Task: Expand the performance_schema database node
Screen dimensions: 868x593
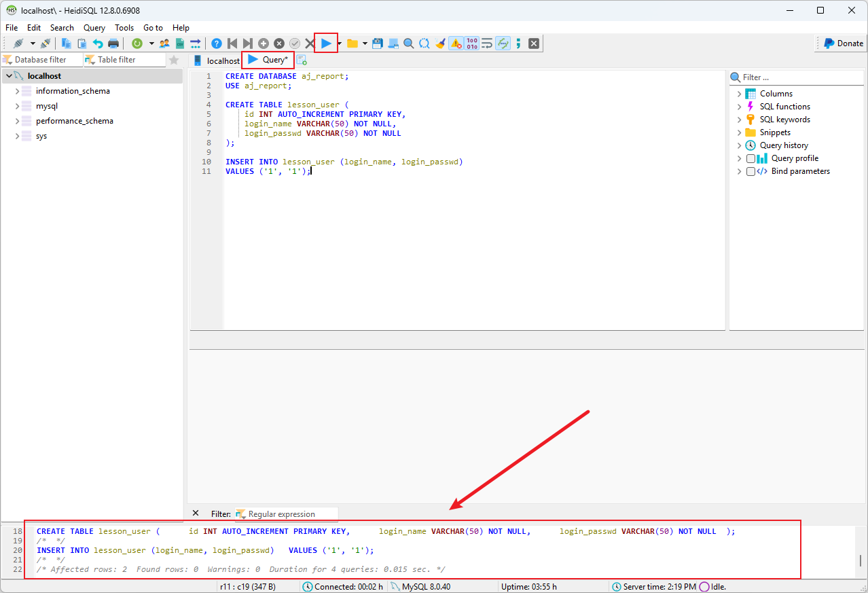Action: [17, 121]
